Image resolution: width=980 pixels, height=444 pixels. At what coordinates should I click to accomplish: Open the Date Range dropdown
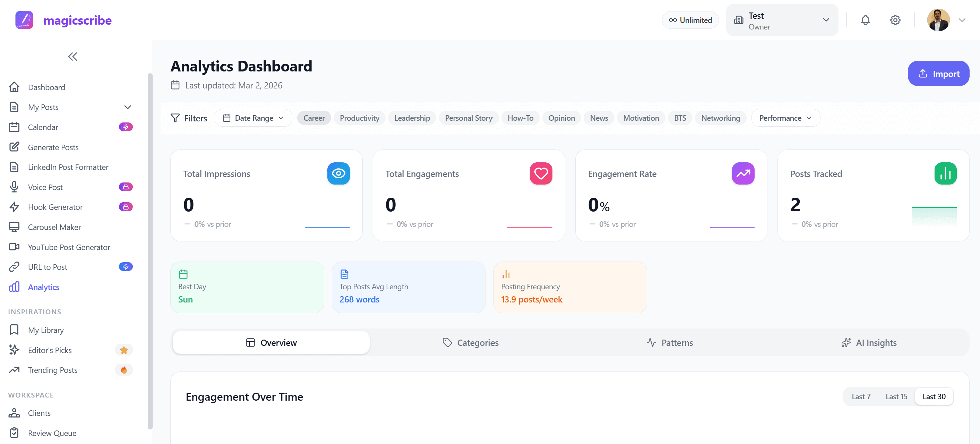(253, 118)
